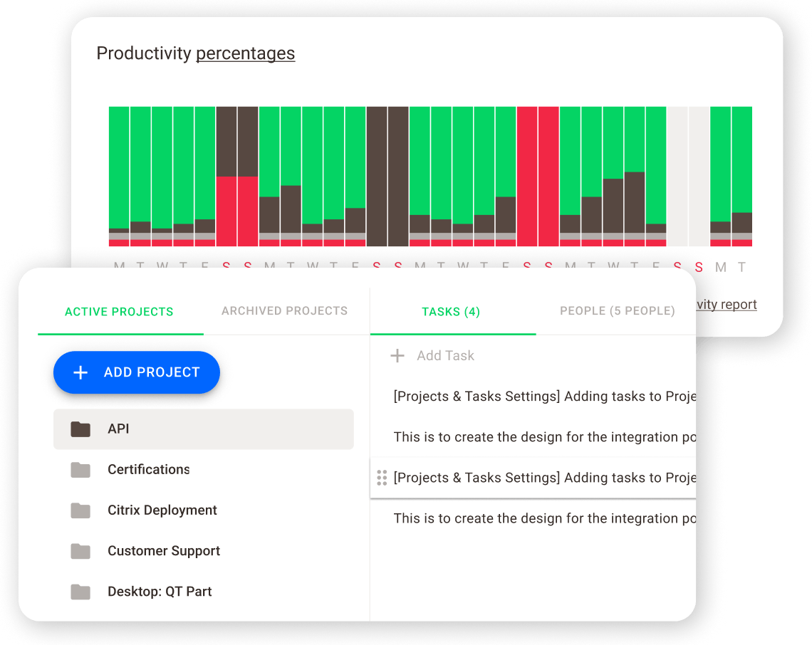
Task: Select the Active Projects tab
Action: 119,312
